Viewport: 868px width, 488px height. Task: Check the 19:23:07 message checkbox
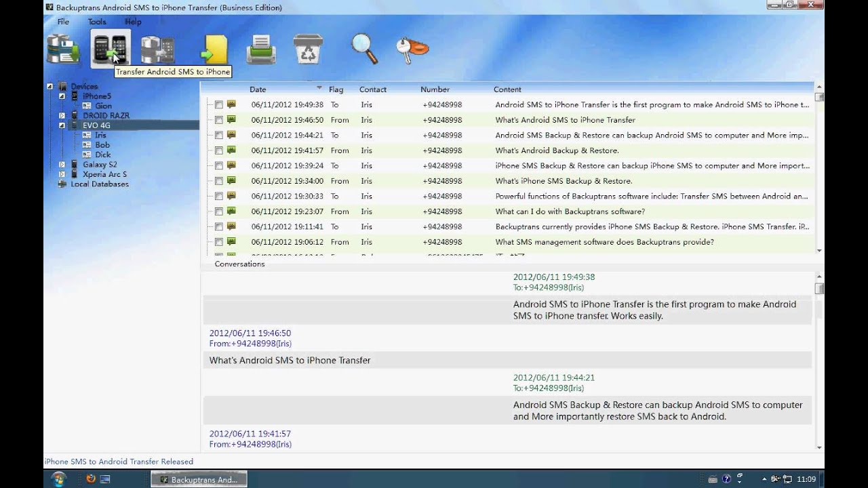point(219,211)
